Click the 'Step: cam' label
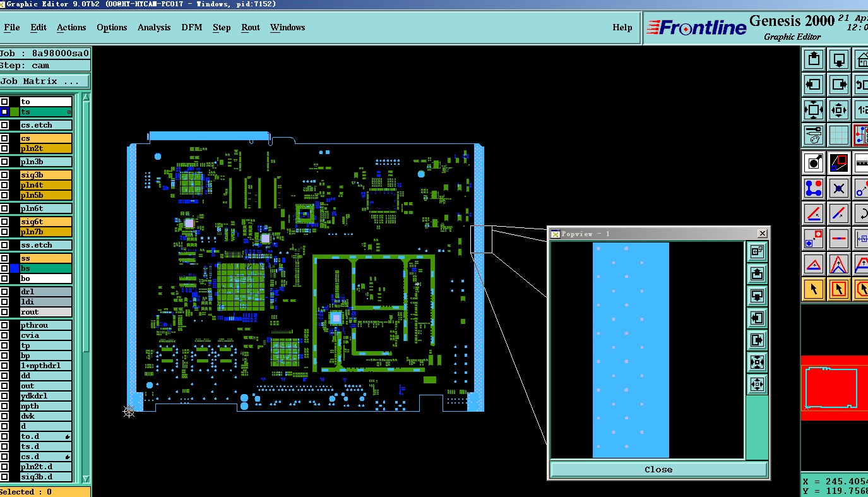 (x=45, y=65)
